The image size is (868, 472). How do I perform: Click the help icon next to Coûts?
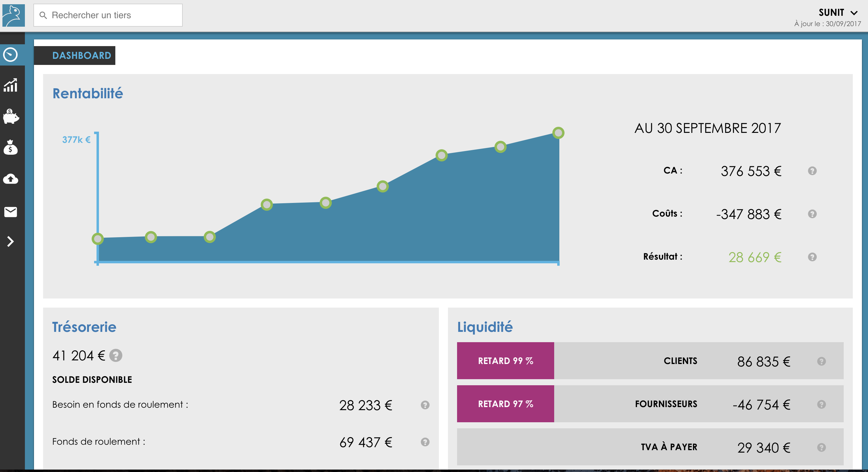812,214
